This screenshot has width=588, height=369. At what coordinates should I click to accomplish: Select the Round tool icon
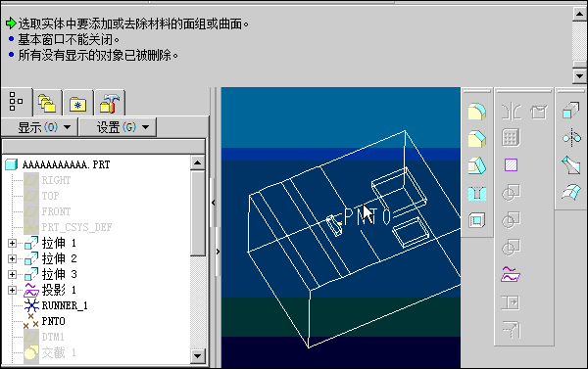point(477,112)
